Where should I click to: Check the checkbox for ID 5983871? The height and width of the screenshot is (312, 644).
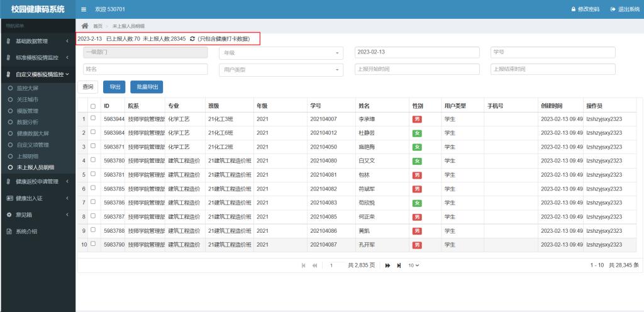click(x=93, y=146)
